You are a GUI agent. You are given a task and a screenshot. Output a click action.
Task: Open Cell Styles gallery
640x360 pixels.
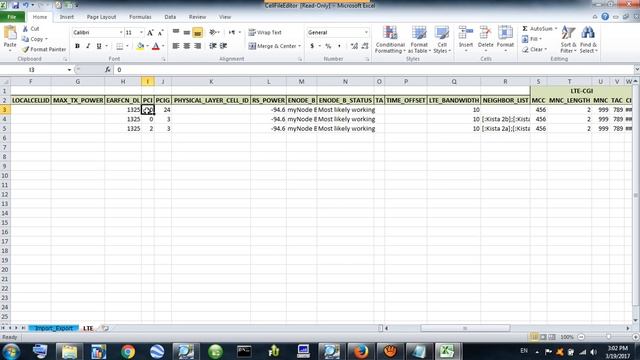[442, 39]
